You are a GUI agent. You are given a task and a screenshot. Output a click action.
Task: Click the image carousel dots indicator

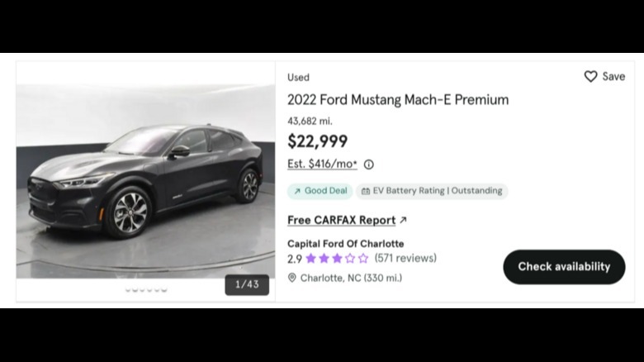146,290
